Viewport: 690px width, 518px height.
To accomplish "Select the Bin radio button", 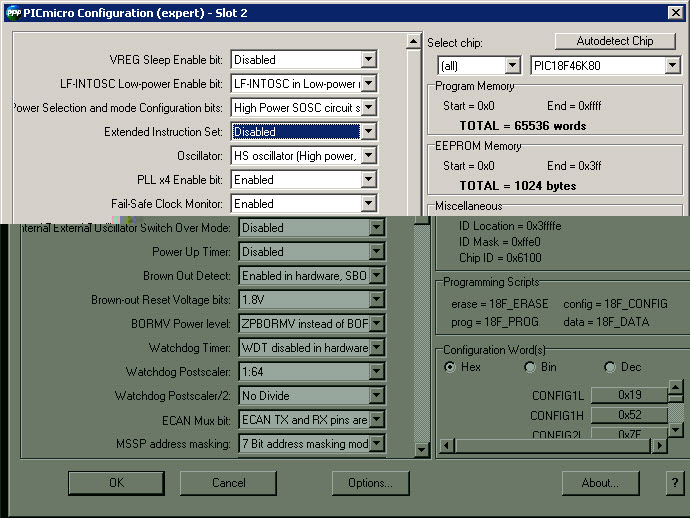I will 530,367.
